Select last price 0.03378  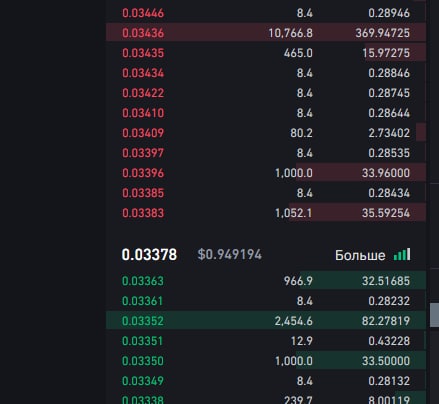[x=149, y=255]
